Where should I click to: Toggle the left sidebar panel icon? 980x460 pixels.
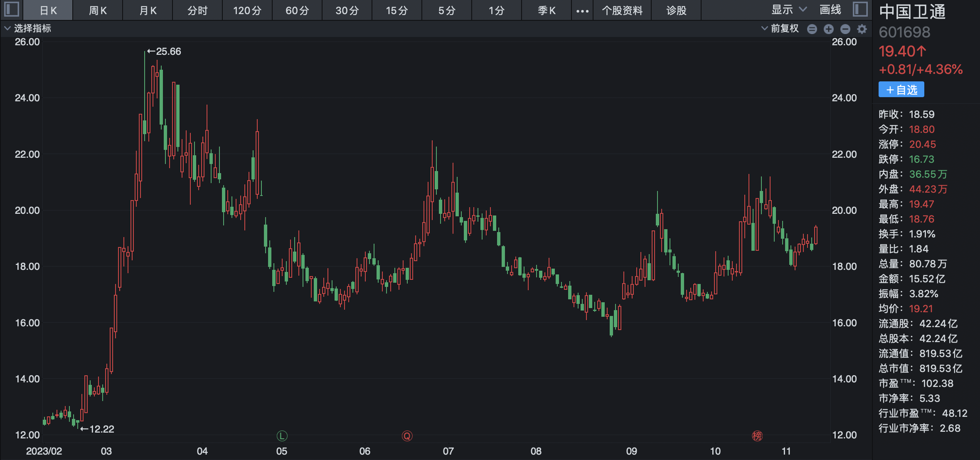click(x=11, y=9)
